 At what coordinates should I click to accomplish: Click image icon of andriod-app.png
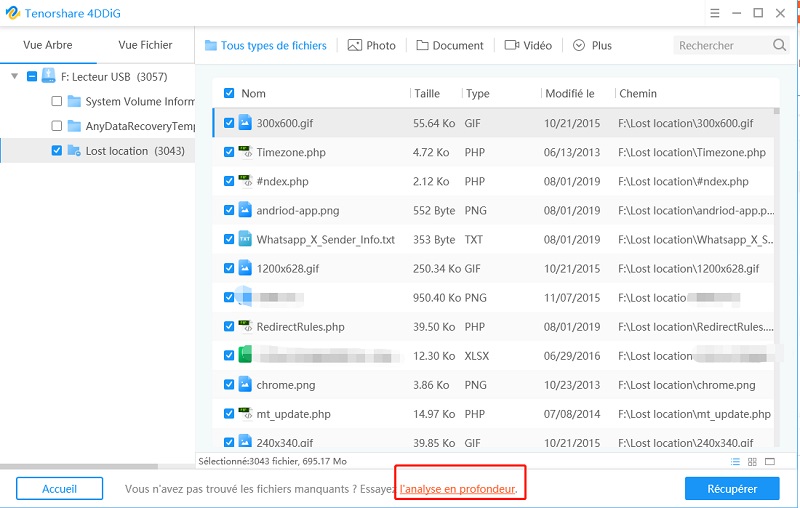[x=245, y=210]
